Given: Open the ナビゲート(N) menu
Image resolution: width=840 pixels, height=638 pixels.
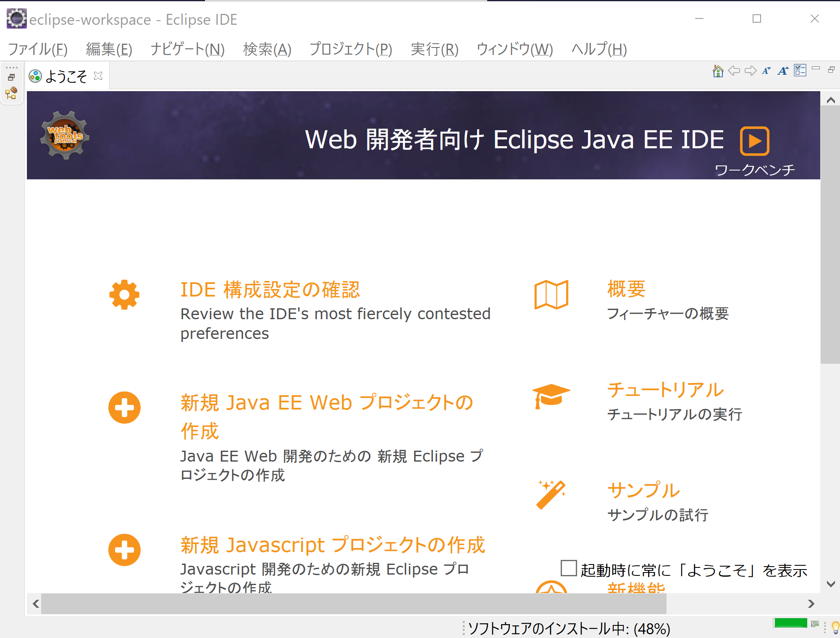Looking at the screenshot, I should pos(187,49).
